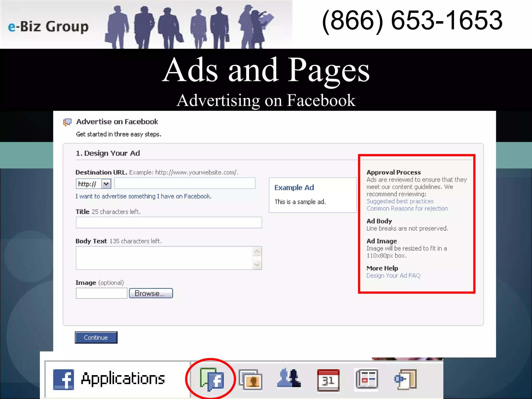This screenshot has height=399, width=532.
Task: Open Design Your Ad FAQ link
Action: click(393, 276)
